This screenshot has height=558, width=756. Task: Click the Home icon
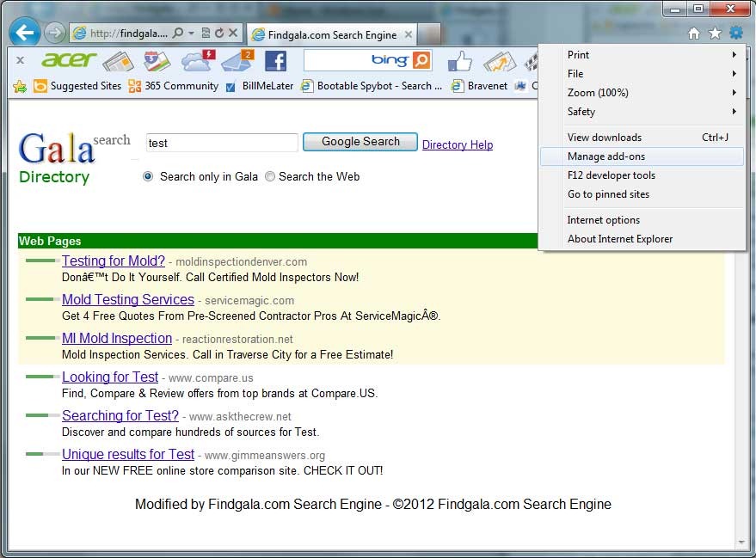tap(694, 34)
